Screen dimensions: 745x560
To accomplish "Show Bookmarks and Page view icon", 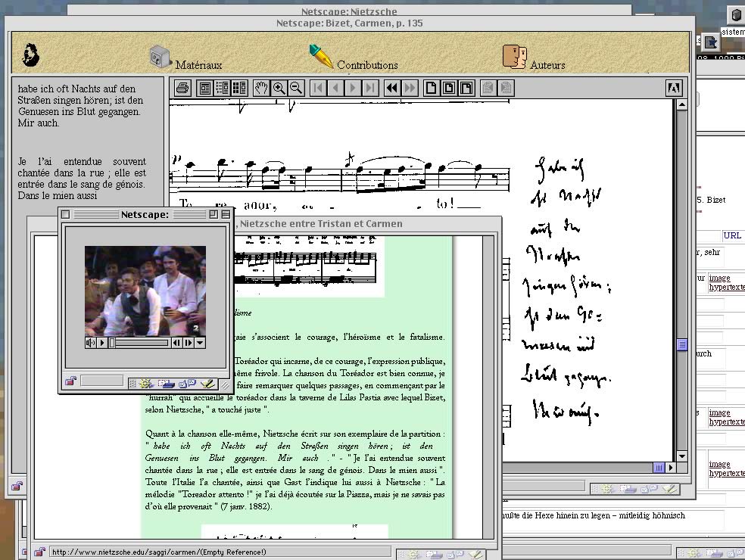I will click(222, 88).
